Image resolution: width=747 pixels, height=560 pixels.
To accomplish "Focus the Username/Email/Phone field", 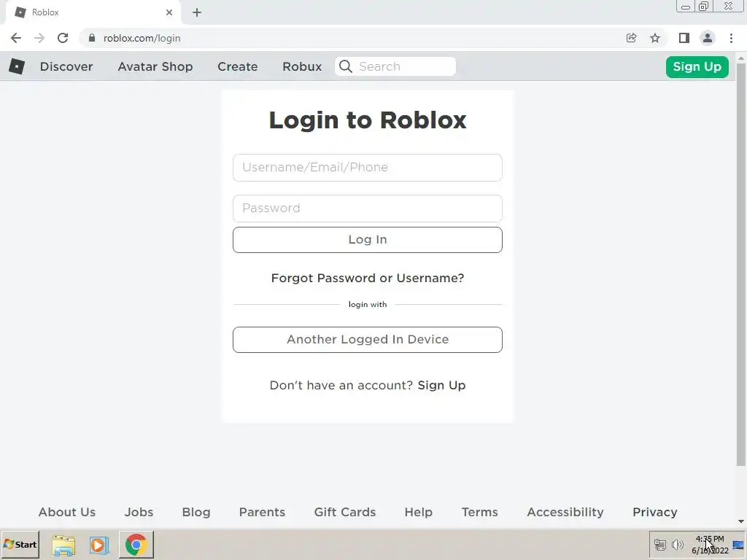I will click(x=368, y=168).
